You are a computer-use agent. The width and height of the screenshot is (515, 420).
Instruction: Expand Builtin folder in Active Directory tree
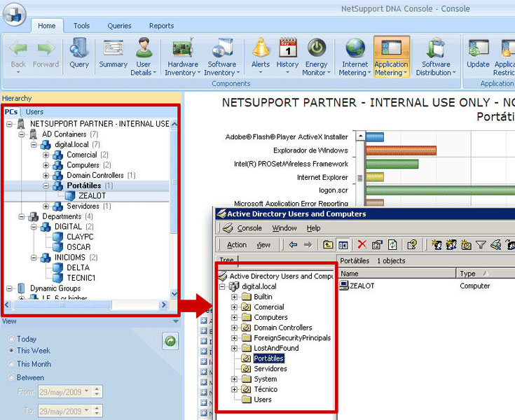tap(234, 297)
